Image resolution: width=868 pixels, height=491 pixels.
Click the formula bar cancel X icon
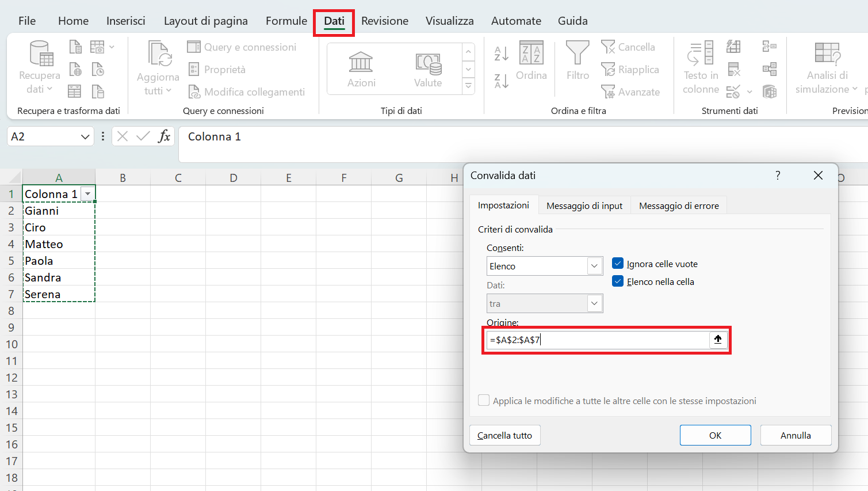tap(123, 136)
